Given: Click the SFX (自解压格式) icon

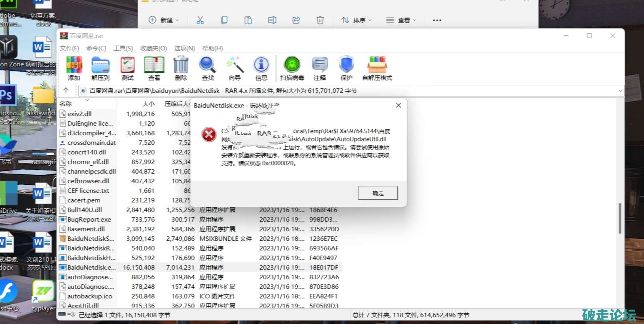Looking at the screenshot, I should (x=377, y=68).
